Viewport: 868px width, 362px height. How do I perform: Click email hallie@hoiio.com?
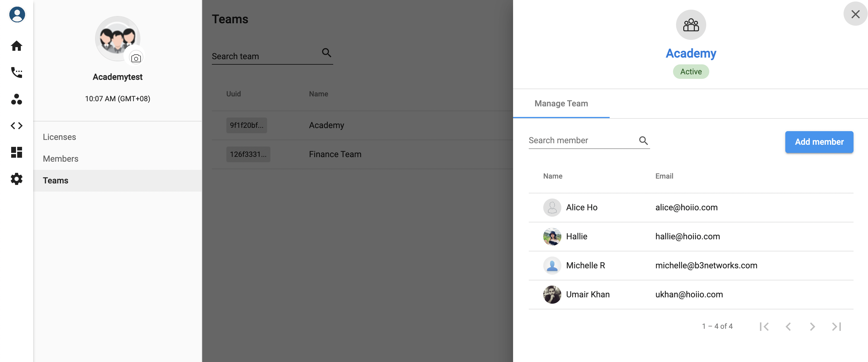point(688,237)
